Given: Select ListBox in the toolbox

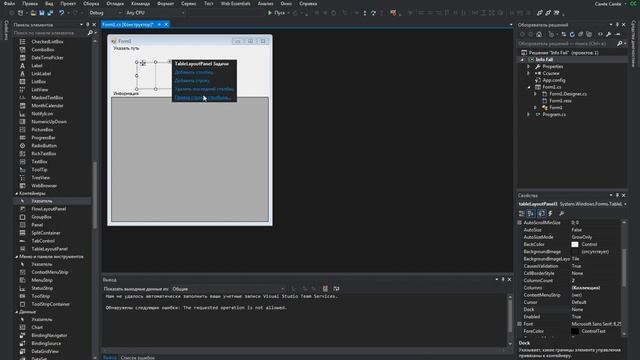Looking at the screenshot, I should point(39,82).
